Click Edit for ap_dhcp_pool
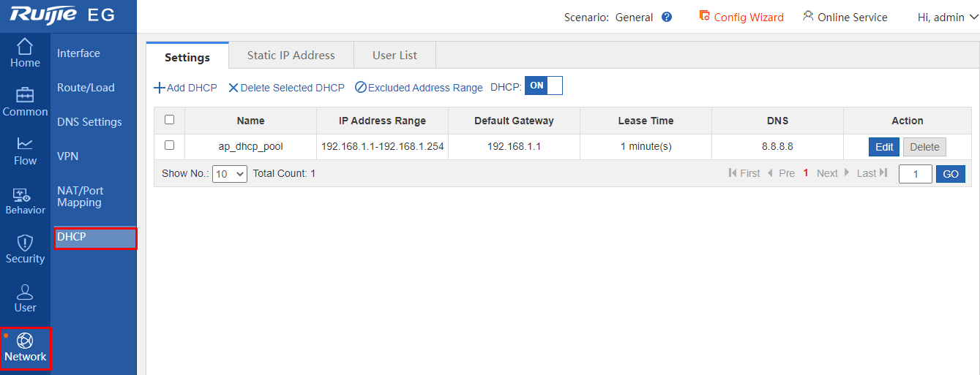Image resolution: width=980 pixels, height=375 pixels. (x=884, y=147)
